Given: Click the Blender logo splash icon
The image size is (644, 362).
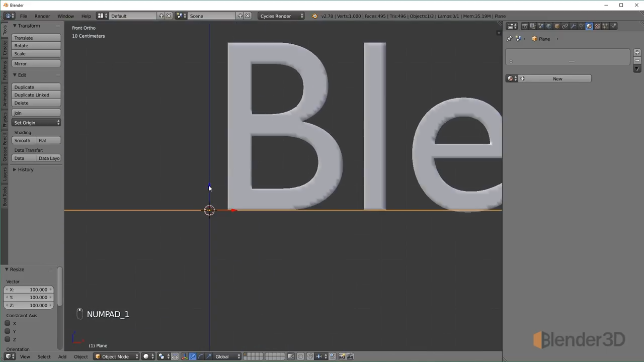Looking at the screenshot, I should click(x=314, y=16).
